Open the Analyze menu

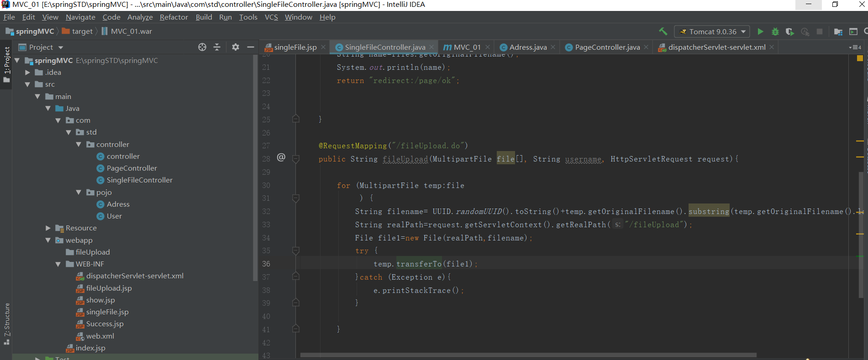(x=140, y=17)
